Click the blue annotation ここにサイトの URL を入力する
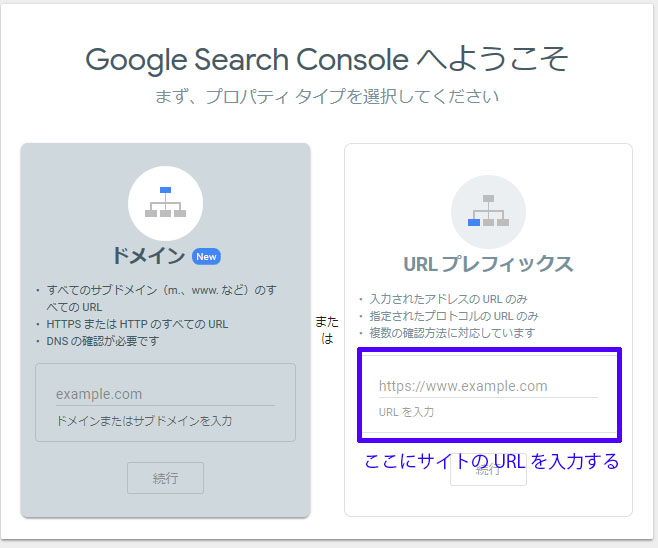The height and width of the screenshot is (548, 658). coord(491,461)
